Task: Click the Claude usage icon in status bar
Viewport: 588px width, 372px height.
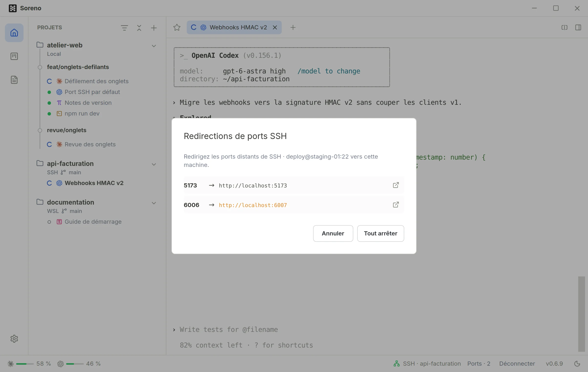Action: [11, 364]
